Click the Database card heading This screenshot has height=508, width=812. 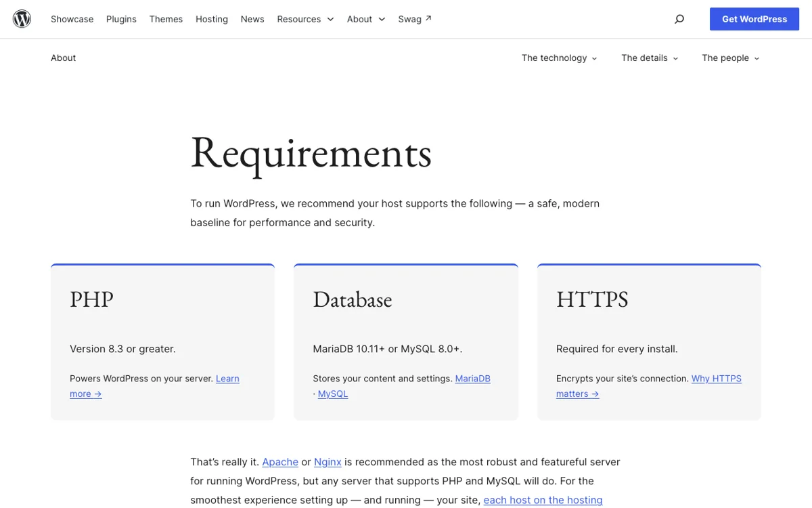click(353, 299)
